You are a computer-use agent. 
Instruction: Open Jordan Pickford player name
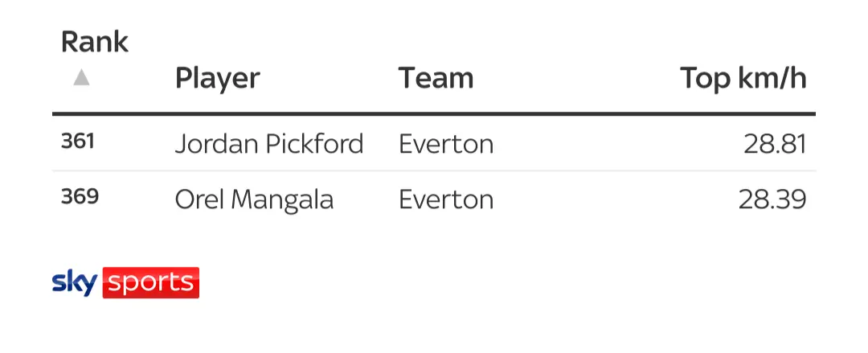tap(269, 144)
